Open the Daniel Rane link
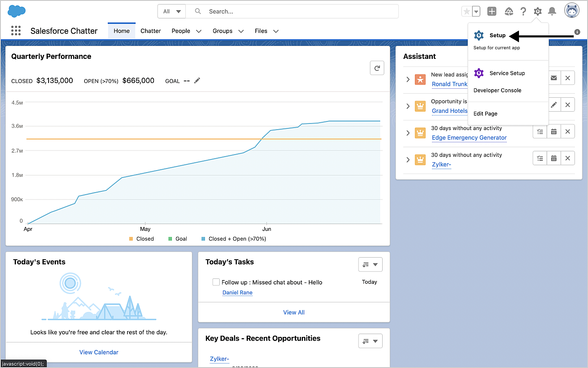The width and height of the screenshot is (588, 368). [x=237, y=293]
